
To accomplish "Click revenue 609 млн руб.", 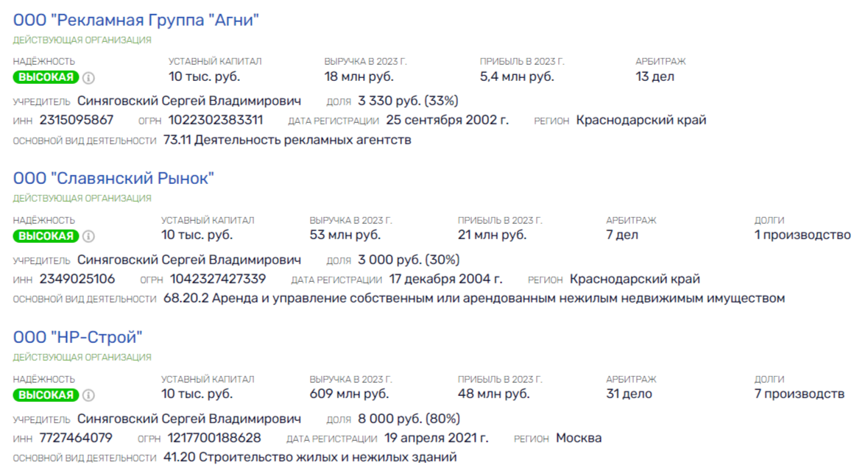I will pos(349,395).
